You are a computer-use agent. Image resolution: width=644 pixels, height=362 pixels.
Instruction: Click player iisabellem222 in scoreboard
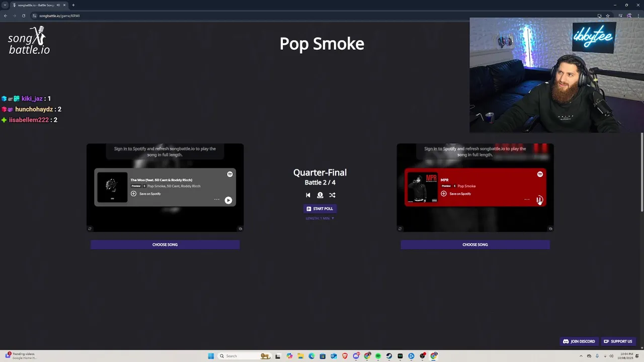tap(29, 120)
